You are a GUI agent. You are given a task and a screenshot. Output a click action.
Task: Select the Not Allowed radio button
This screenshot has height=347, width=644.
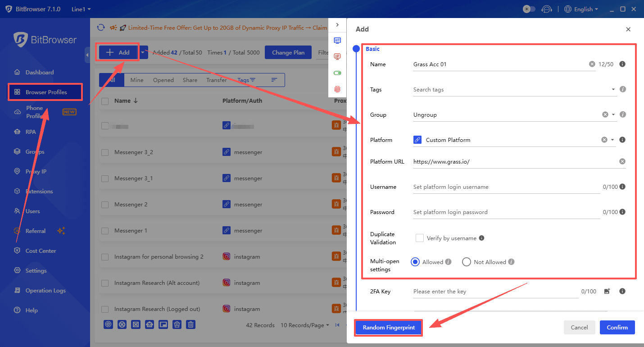pyautogui.click(x=467, y=261)
